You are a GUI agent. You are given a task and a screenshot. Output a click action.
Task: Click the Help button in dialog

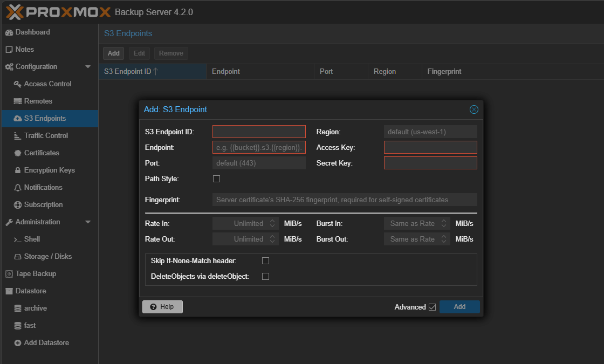(162, 307)
